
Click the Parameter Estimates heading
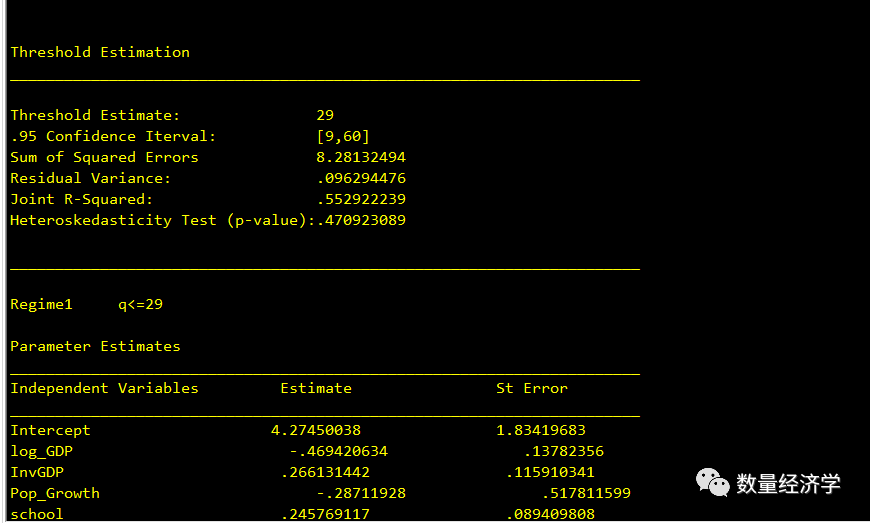tap(95, 346)
